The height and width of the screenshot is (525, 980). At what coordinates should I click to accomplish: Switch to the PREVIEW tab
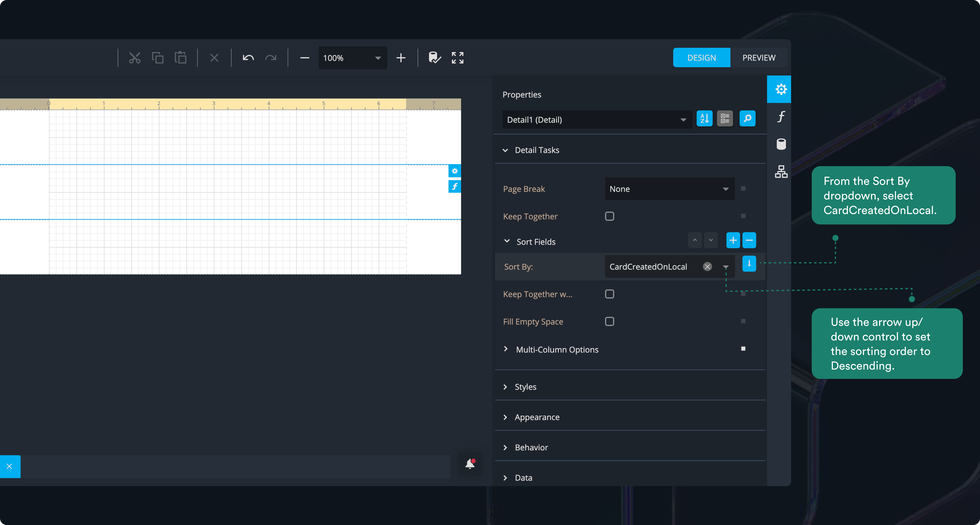[759, 58]
